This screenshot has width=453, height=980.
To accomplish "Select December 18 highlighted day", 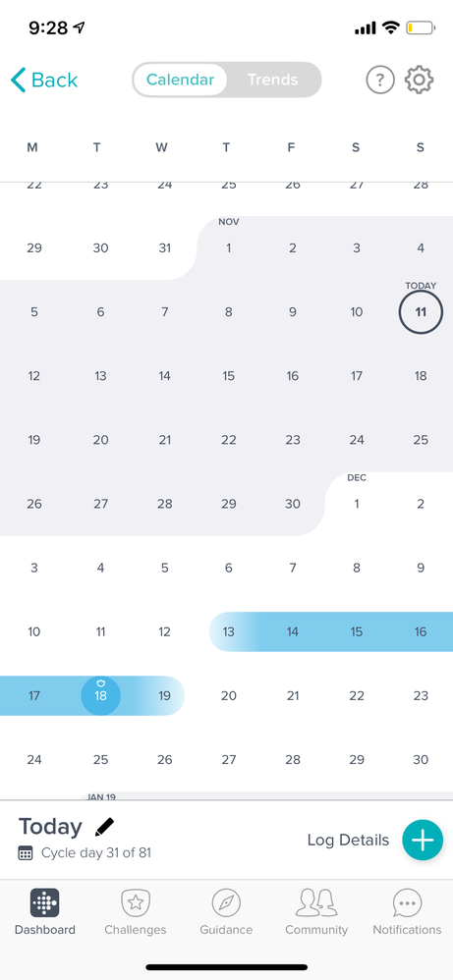I will pos(101,695).
